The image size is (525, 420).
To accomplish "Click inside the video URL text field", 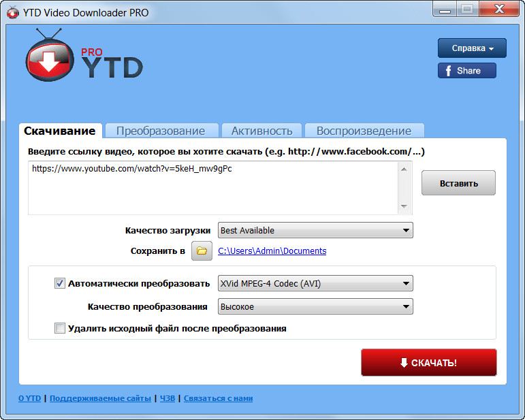I will tap(213, 188).
